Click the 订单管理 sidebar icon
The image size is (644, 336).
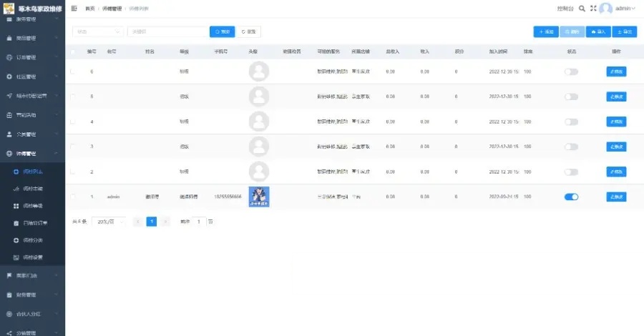(x=9, y=57)
